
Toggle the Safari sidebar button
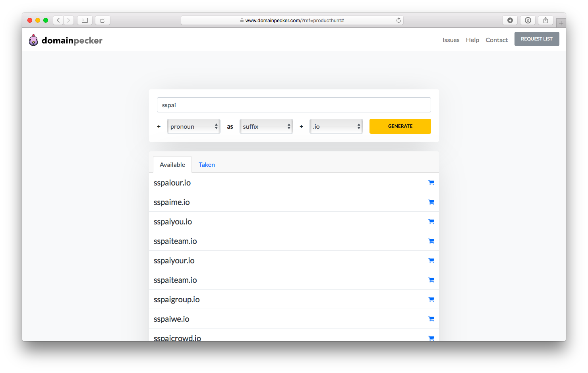pyautogui.click(x=85, y=20)
